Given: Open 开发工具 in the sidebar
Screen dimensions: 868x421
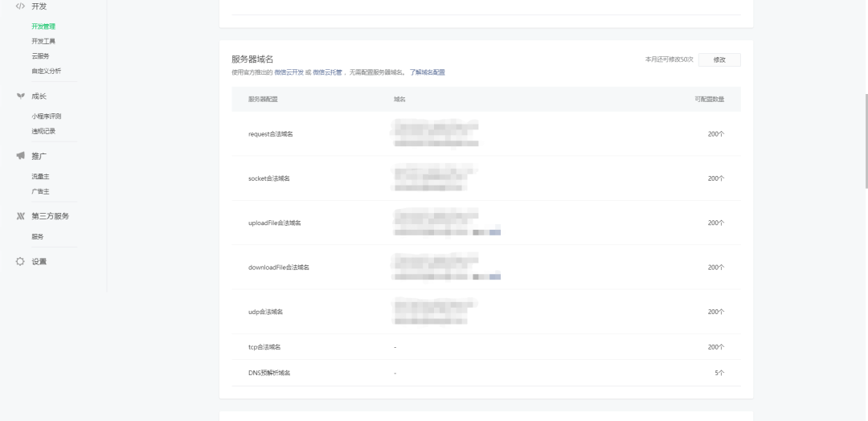Looking at the screenshot, I should (x=43, y=41).
